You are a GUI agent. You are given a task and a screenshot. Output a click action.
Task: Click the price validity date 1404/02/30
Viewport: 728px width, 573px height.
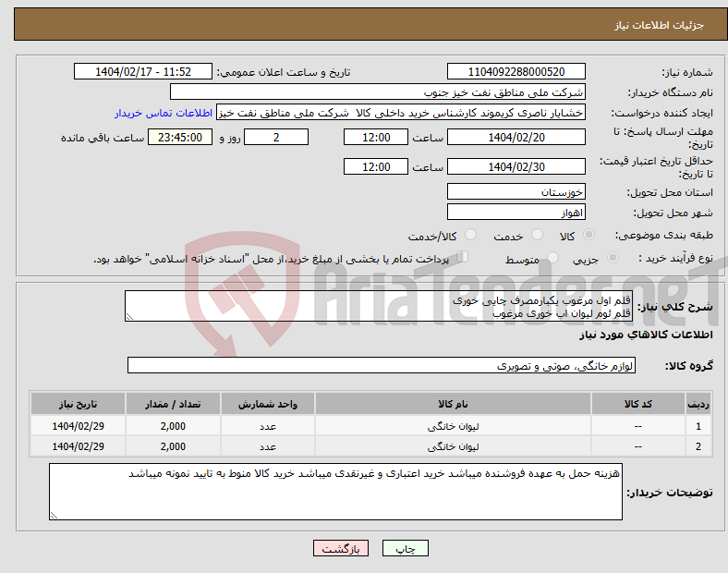(516, 166)
